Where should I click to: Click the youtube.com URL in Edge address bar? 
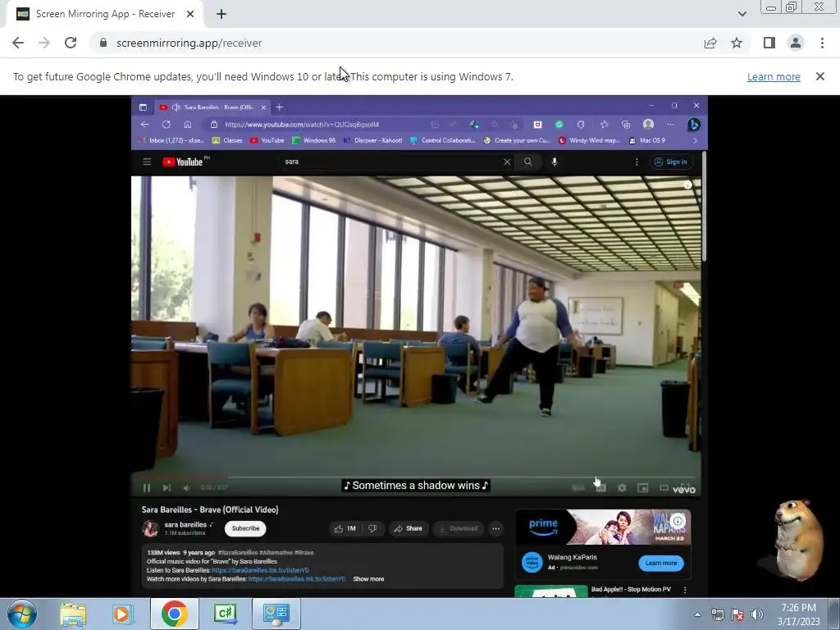pos(302,125)
